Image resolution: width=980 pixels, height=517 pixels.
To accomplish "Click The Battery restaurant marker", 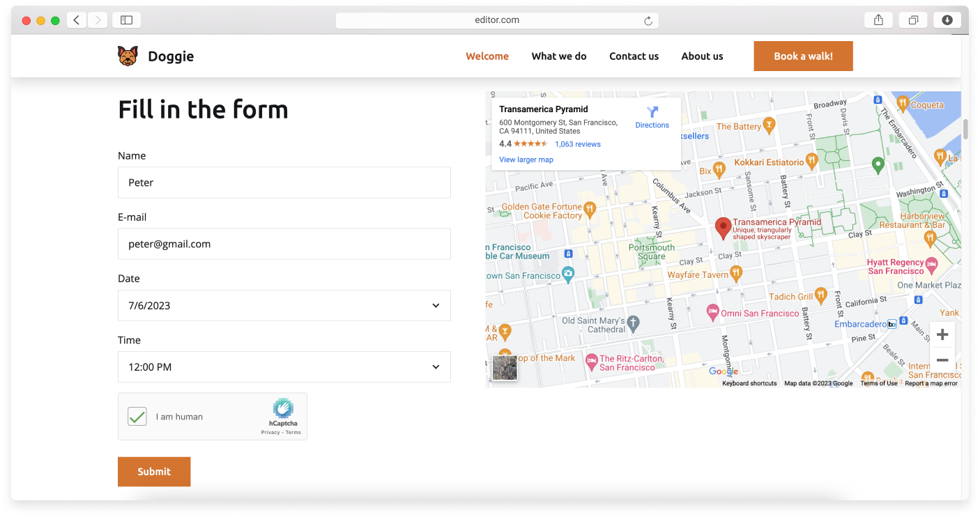I will 769,125.
